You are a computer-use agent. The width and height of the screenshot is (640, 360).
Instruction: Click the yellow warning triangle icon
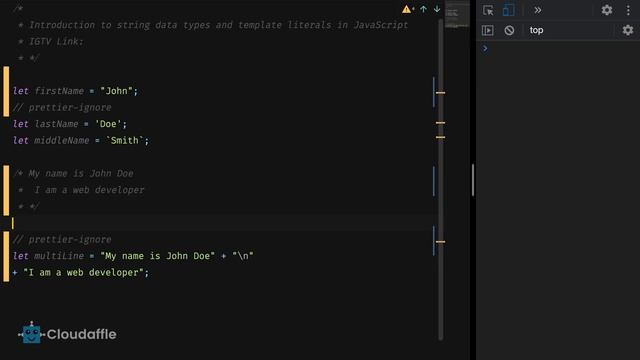coord(407,9)
